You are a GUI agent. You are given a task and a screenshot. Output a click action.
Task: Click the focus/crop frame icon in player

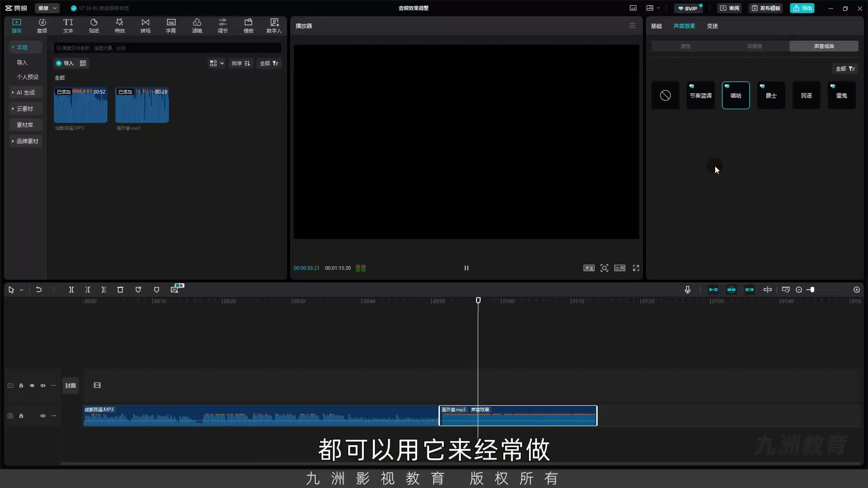604,268
